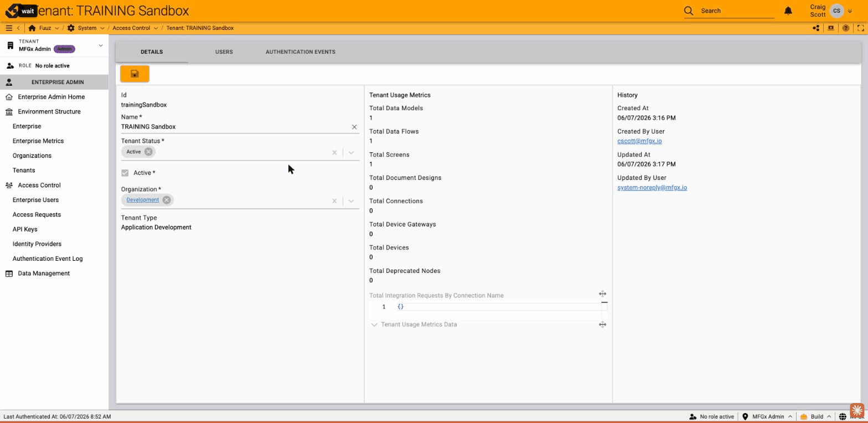Open MFGx Admin selector in status bar
Viewport: 868px width, 423px height.
click(x=768, y=416)
